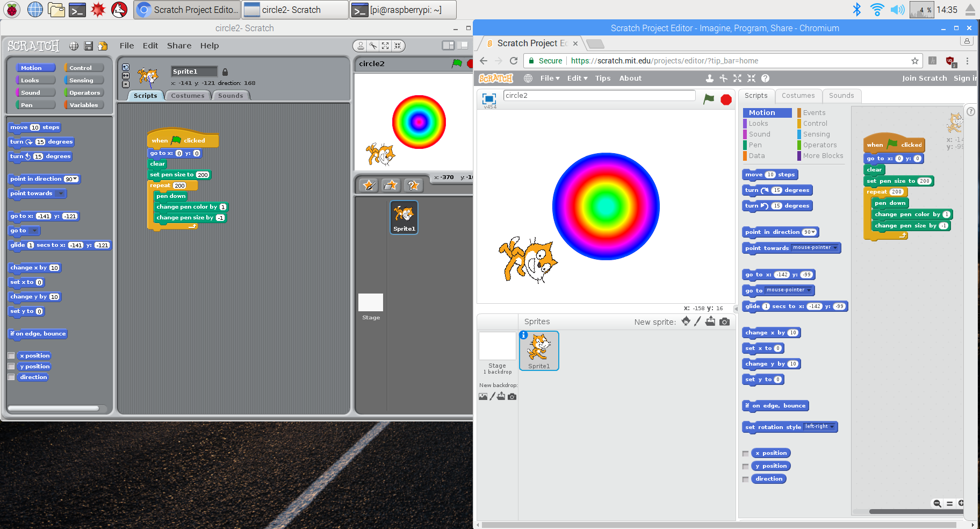The height and width of the screenshot is (529, 980).
Task: Open the File dropdown in online Scratch
Action: point(549,78)
